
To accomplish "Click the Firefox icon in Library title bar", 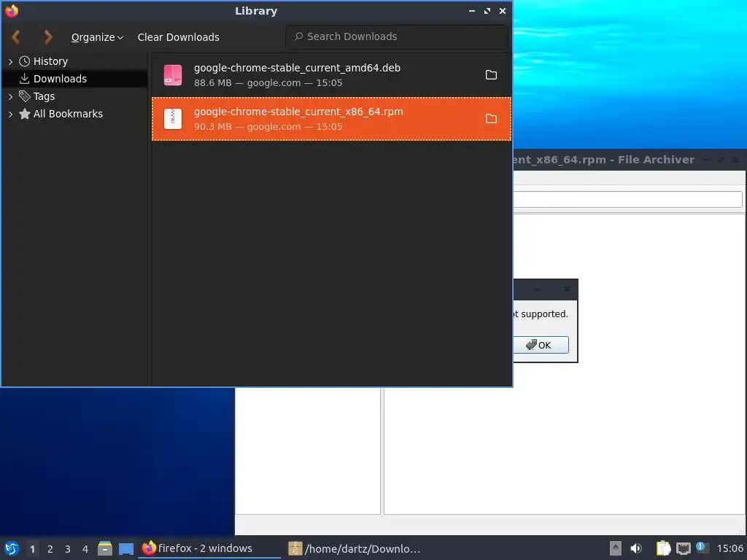I will (12, 10).
